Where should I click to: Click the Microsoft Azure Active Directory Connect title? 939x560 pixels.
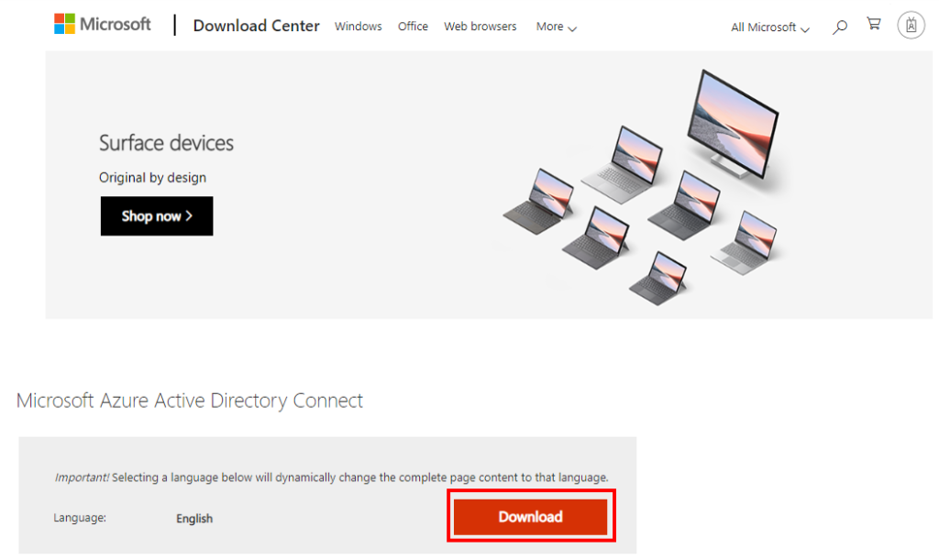(190, 401)
